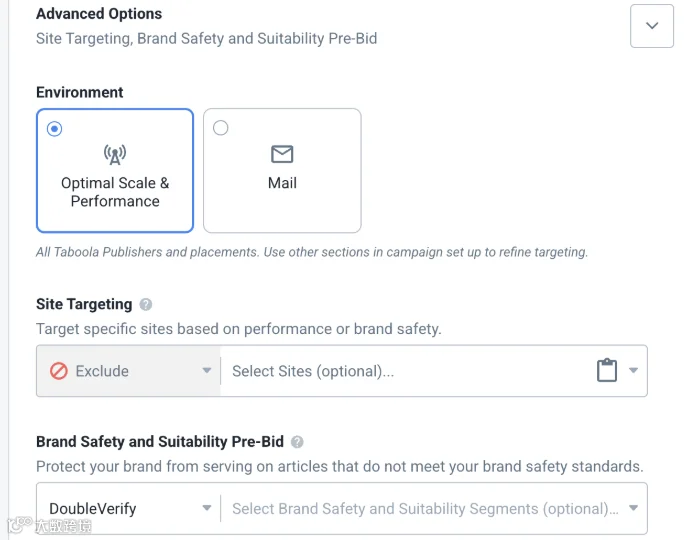Screen dimensions: 693x540
Task: Open Site Targeting help question mark
Action: [x=146, y=304]
